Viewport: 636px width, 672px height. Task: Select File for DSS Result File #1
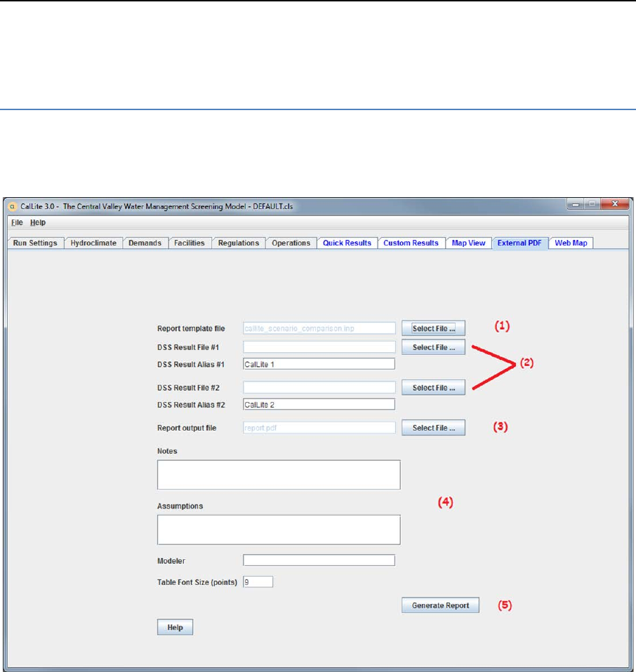click(x=434, y=347)
